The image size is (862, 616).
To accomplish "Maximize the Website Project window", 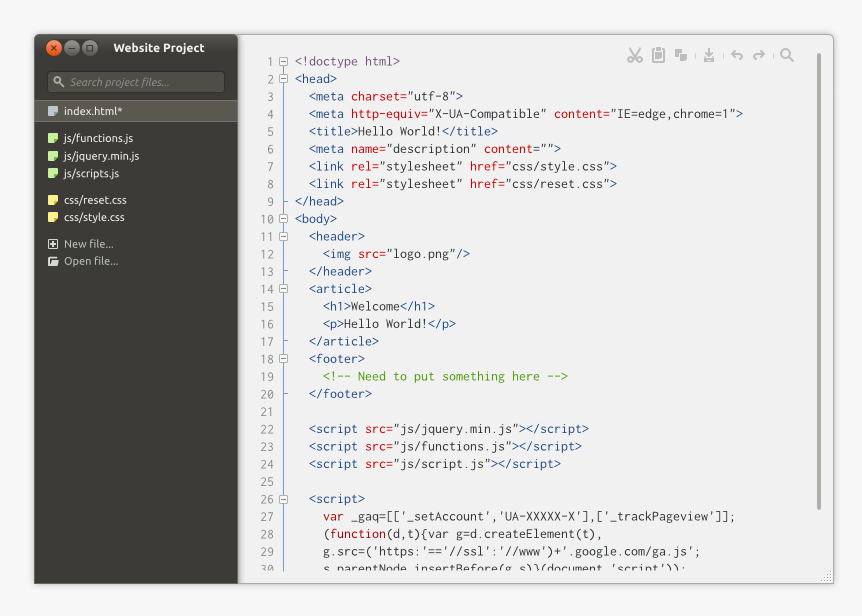I will [x=90, y=48].
